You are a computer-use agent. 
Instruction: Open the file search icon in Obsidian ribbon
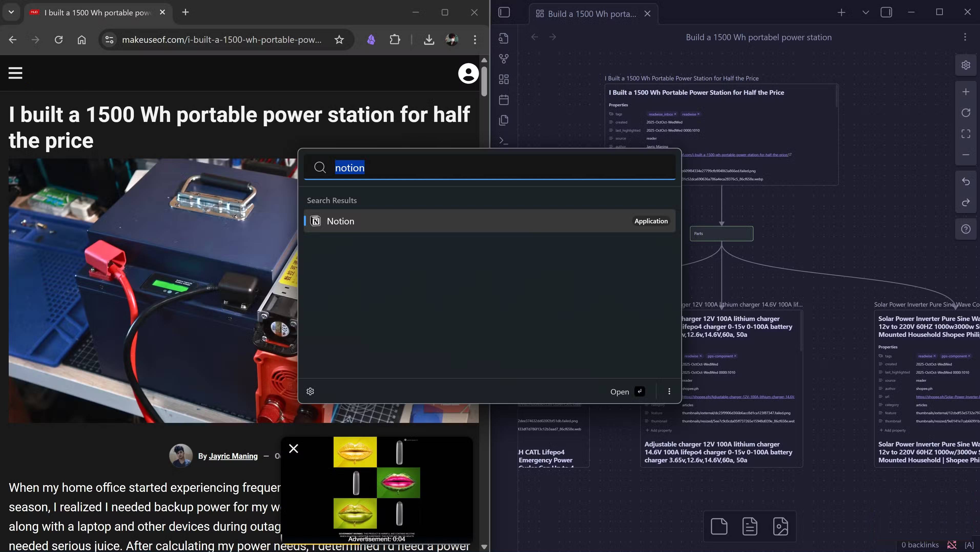tap(503, 38)
